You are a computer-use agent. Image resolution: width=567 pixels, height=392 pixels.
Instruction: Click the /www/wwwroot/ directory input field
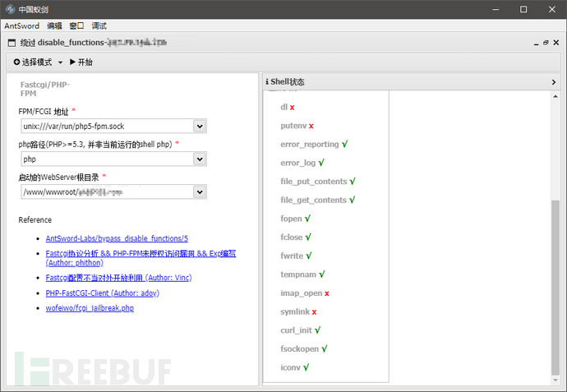click(108, 192)
